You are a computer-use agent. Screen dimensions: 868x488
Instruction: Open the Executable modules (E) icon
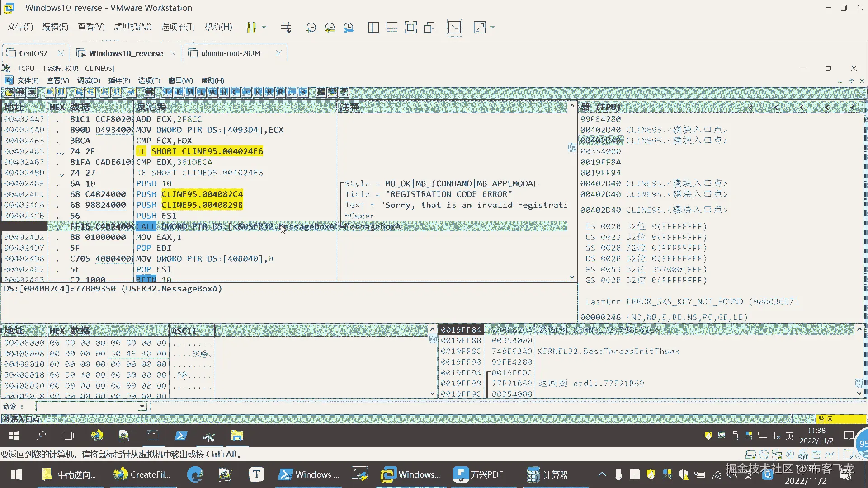click(179, 92)
